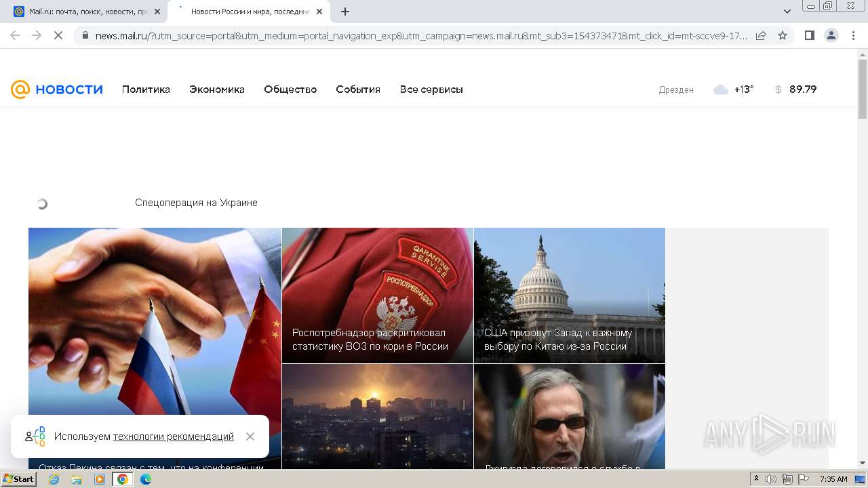Launch Internet Explorer from taskbar
868x488 pixels.
tap(54, 479)
